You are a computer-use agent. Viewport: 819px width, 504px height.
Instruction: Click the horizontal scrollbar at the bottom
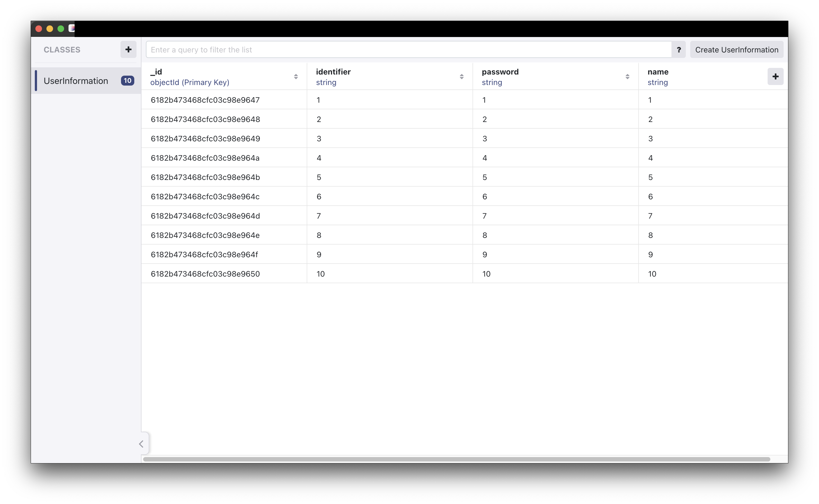coord(456,459)
